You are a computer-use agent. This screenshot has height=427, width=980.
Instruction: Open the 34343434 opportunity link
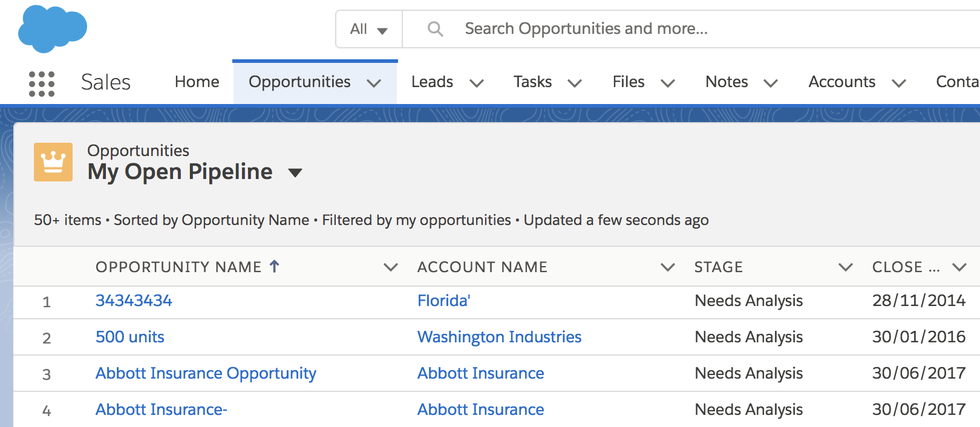click(x=134, y=301)
